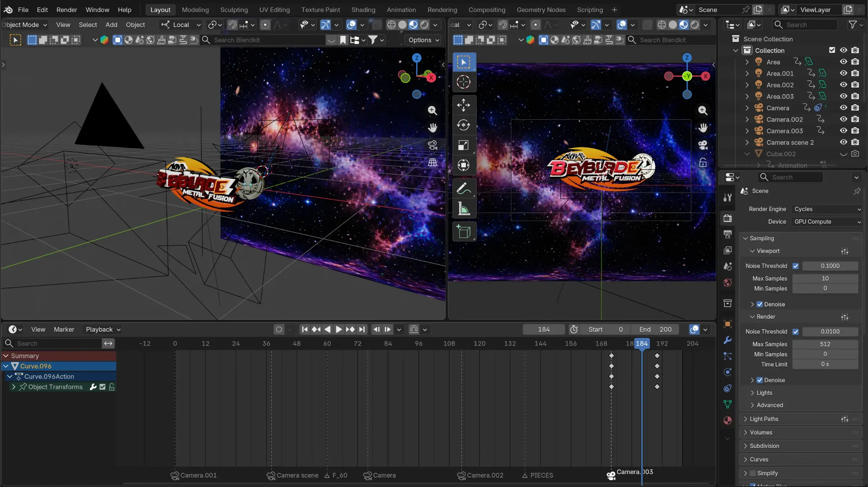Click the render Max Samples field 512
The image size is (868, 487).
(x=825, y=344)
